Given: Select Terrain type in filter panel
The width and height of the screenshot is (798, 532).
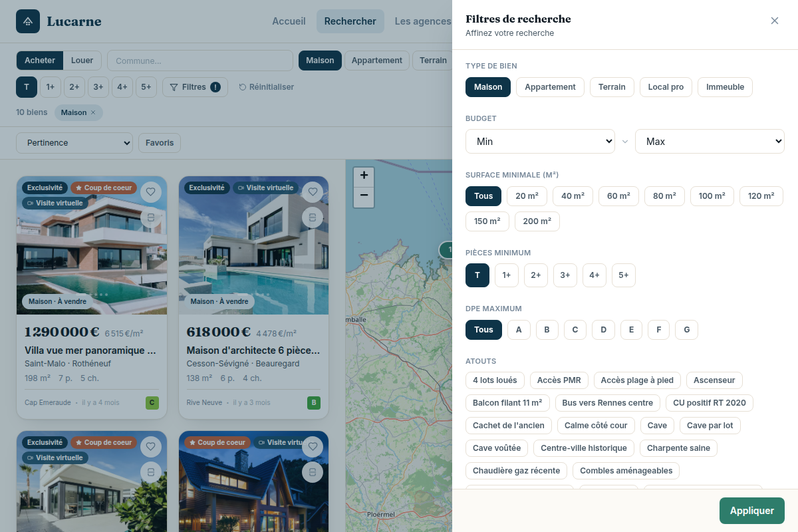Looking at the screenshot, I should click(612, 87).
